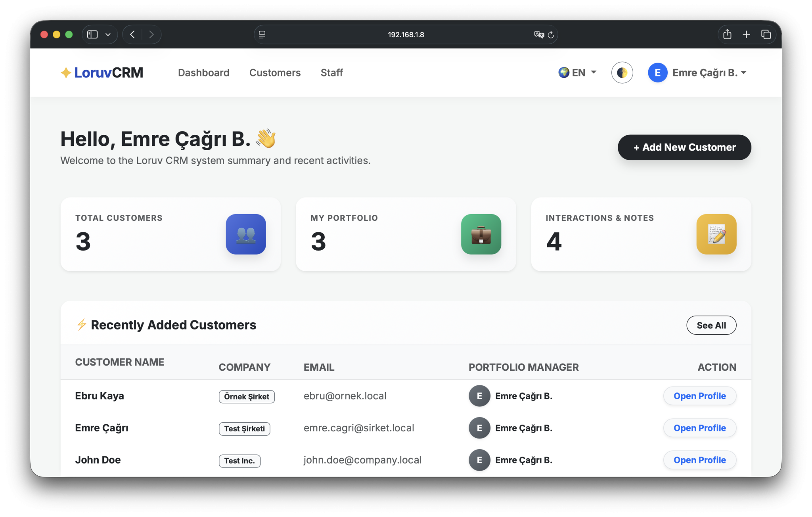Click the 192.168.1.8 address field

pyautogui.click(x=406, y=34)
